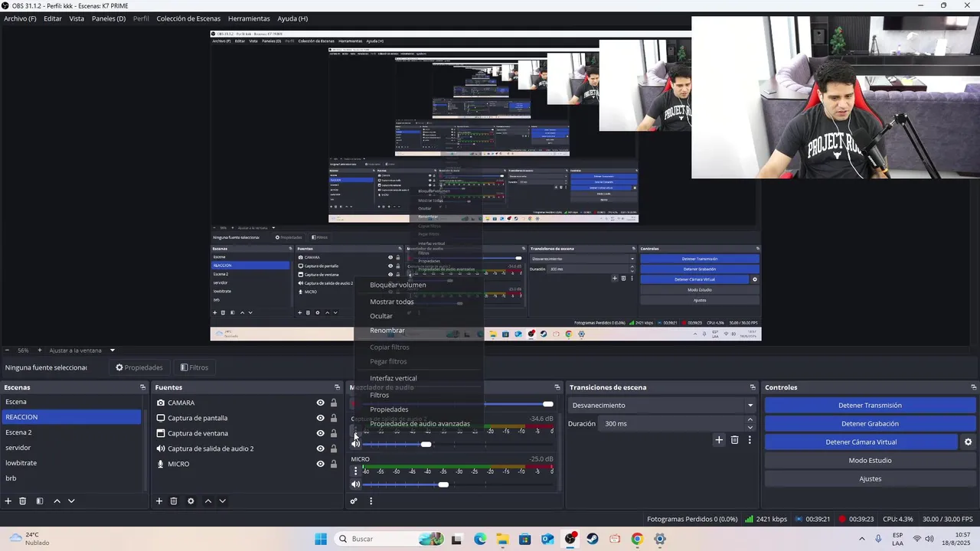Screen dimensions: 980x551
Task: Click the MICRO volume slider handle
Action: point(443,484)
